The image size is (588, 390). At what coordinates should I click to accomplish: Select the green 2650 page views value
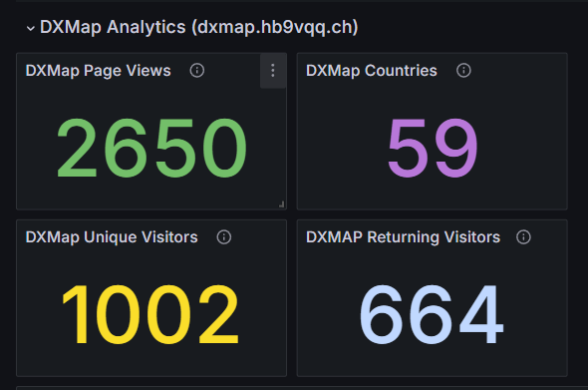pyautogui.click(x=151, y=148)
